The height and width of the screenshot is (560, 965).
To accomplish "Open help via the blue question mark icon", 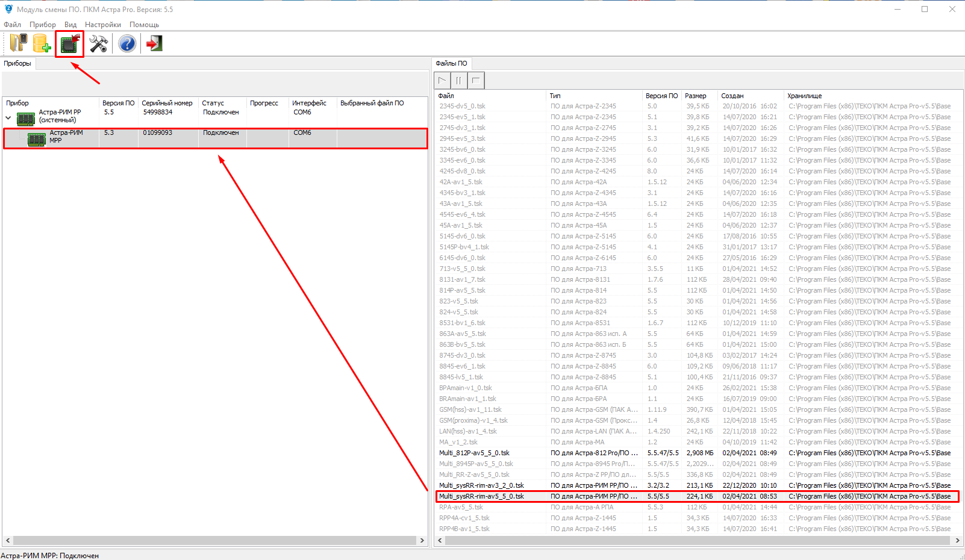I will (x=127, y=43).
